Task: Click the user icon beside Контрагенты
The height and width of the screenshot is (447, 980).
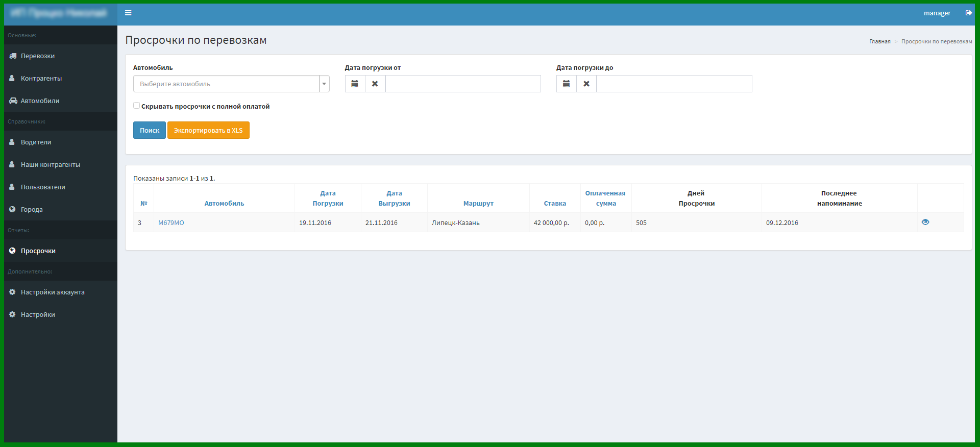Action: [x=12, y=78]
